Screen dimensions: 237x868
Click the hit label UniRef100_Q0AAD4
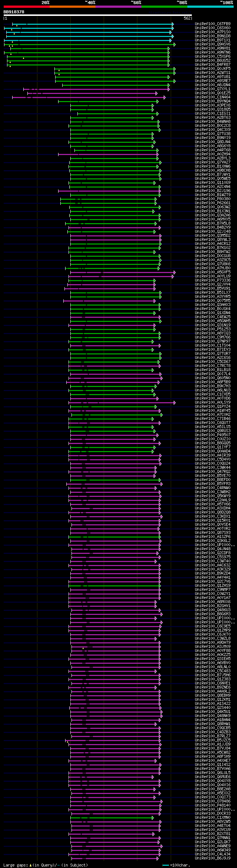coord(213,451)
